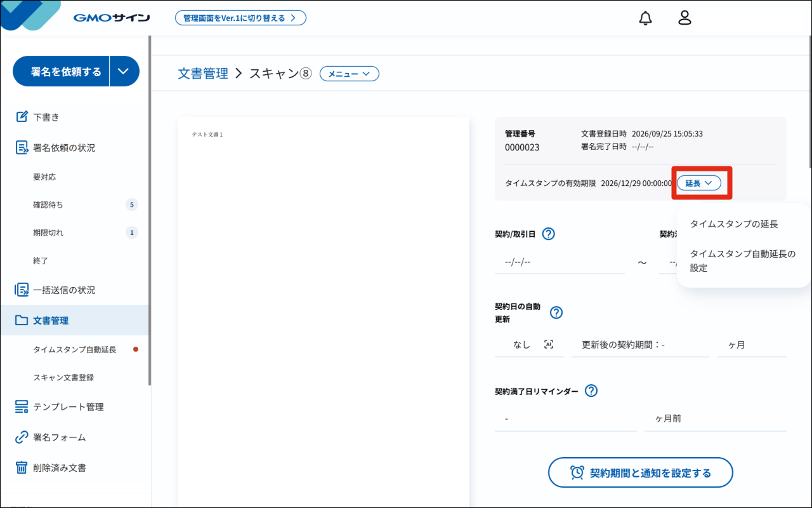The width and height of the screenshot is (812, 508).
Task: Click the 契約/取引日 start date field
Action: 560,262
